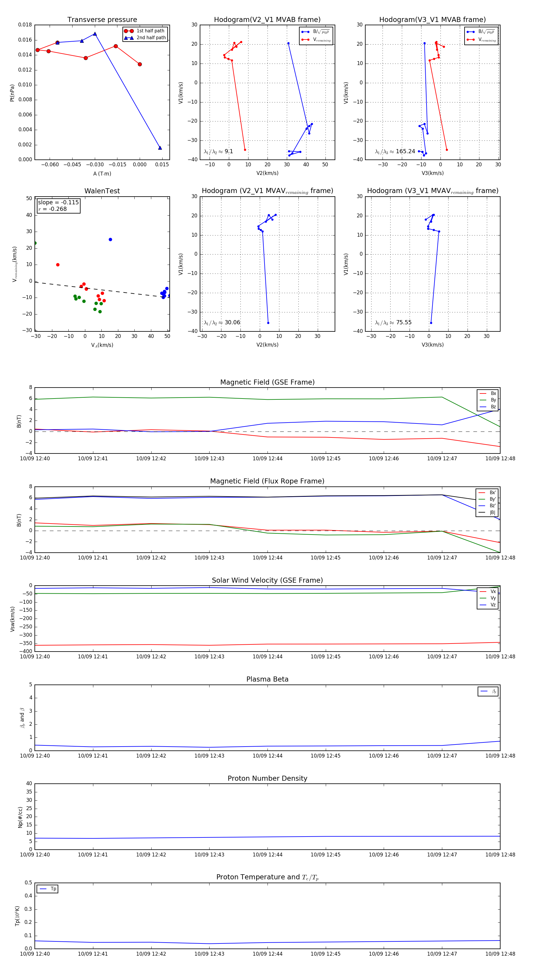Click the "slope = -0.115" annotation

pyautogui.click(x=58, y=203)
